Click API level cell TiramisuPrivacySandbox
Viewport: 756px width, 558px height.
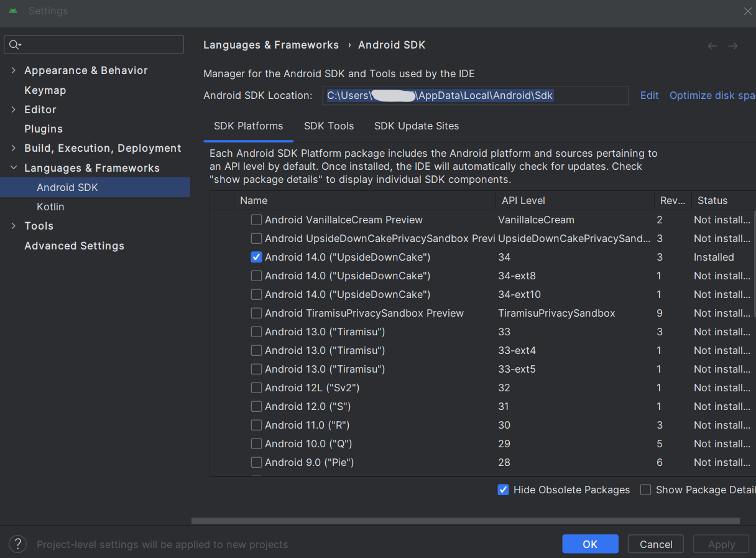point(556,313)
